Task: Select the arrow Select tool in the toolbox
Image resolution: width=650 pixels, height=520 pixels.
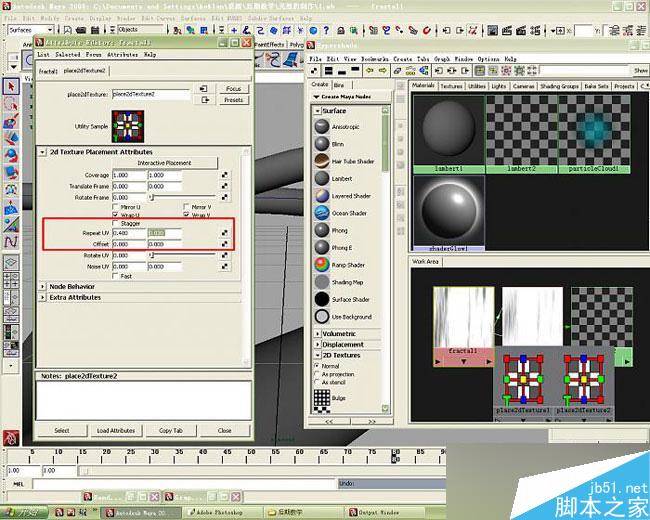Action: tap(11, 86)
